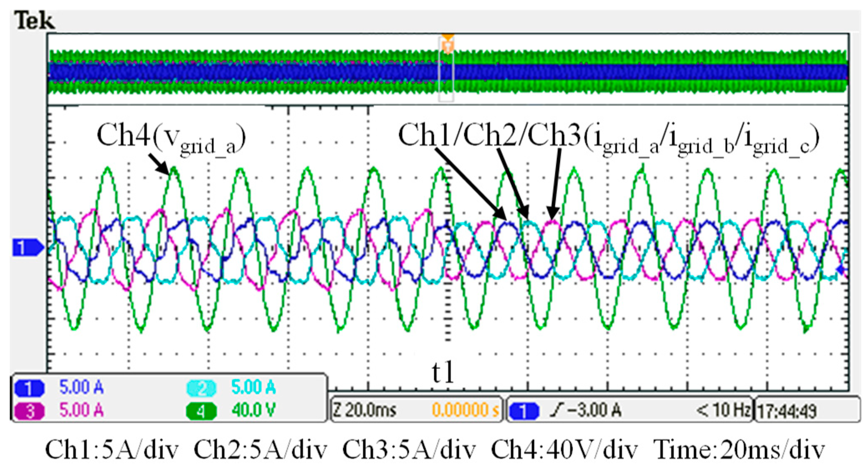Viewport: 868px width, 467px height.
Task: Select the orange 0.00000 s delay readout
Action: tap(465, 411)
